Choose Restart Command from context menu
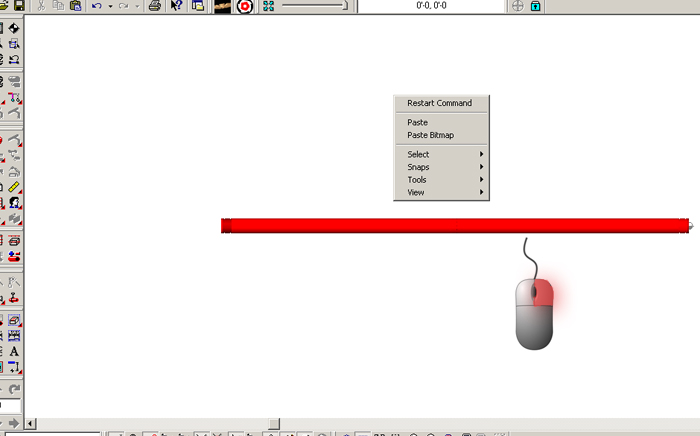The width and height of the screenshot is (700, 436). point(439,103)
